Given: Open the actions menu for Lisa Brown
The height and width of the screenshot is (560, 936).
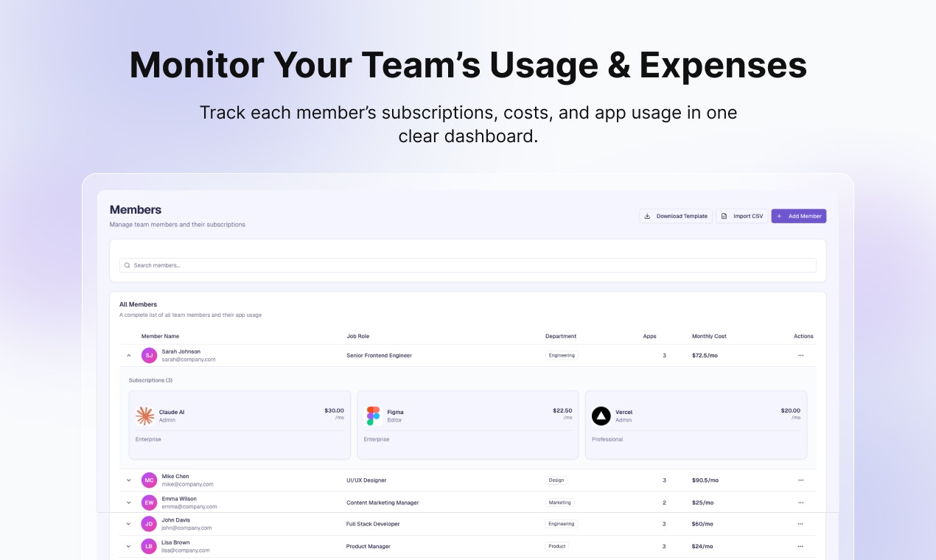Looking at the screenshot, I should pos(801,546).
